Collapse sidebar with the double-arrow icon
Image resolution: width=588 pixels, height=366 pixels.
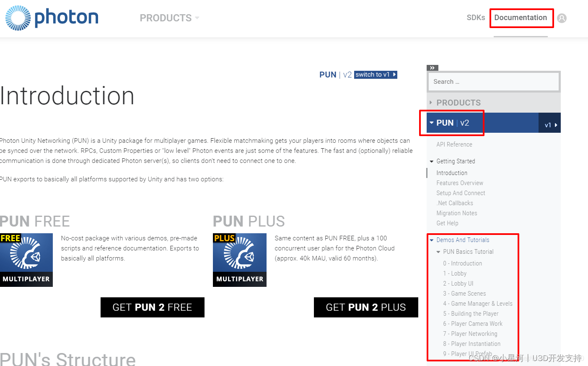pyautogui.click(x=433, y=68)
